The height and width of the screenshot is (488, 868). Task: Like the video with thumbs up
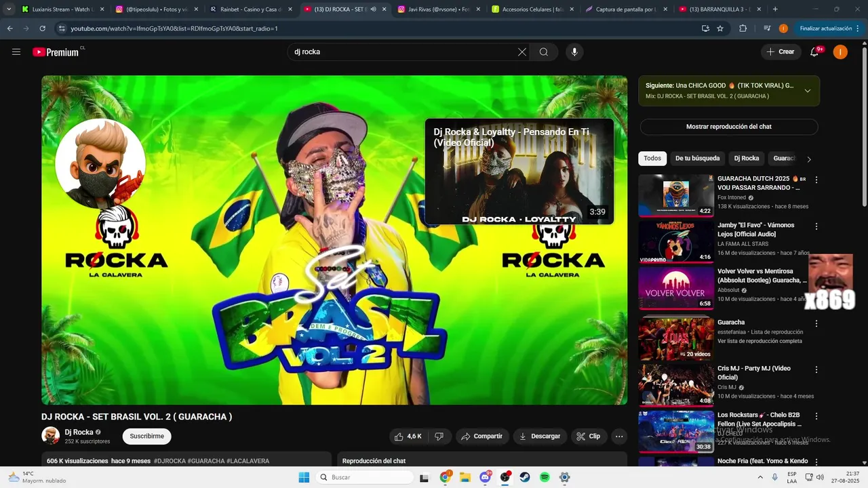pyautogui.click(x=408, y=436)
